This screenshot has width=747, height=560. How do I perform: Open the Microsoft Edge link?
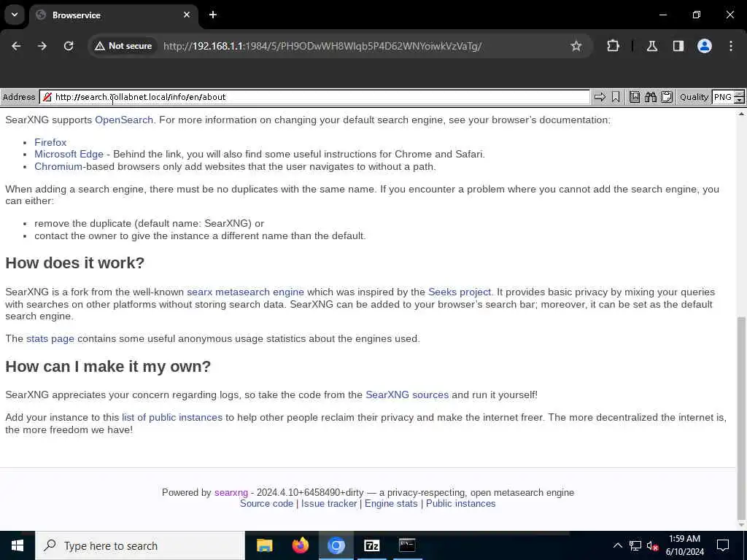pos(69,155)
